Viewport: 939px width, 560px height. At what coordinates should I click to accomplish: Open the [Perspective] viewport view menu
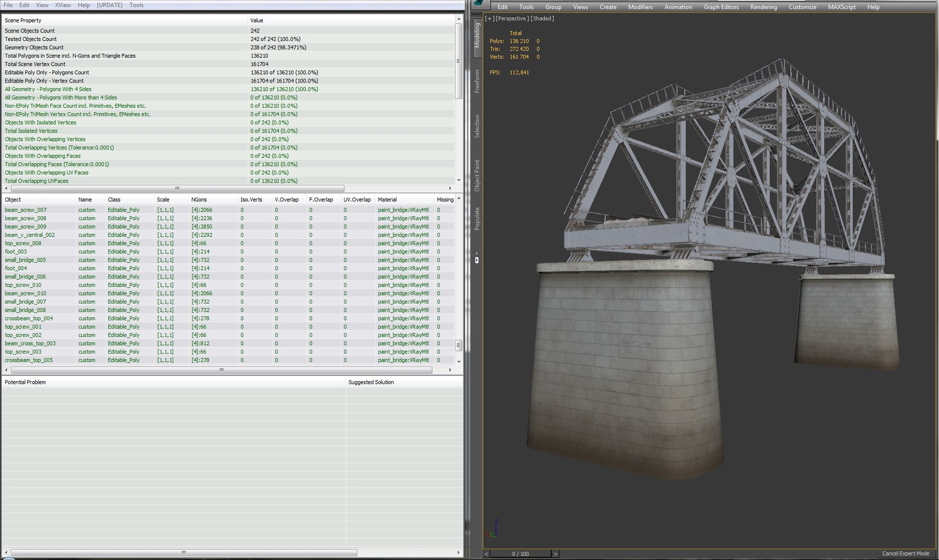pos(512,19)
